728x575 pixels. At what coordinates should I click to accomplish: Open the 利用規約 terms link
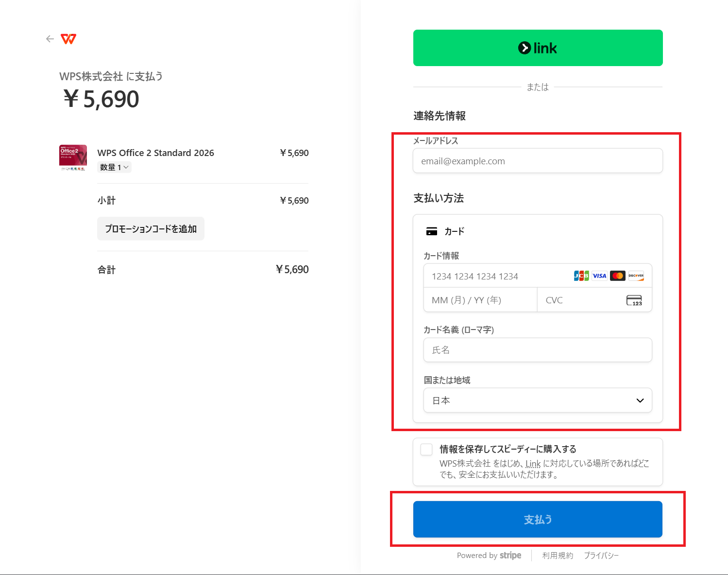coord(558,555)
